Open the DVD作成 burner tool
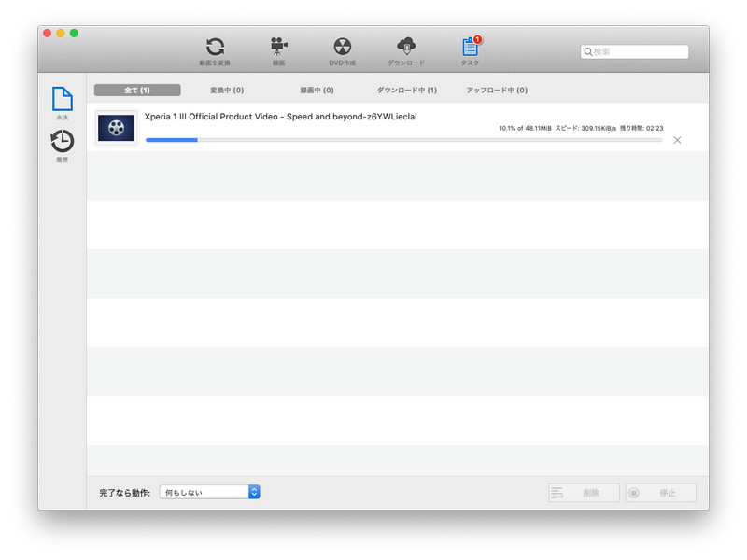The image size is (747, 560). [342, 51]
